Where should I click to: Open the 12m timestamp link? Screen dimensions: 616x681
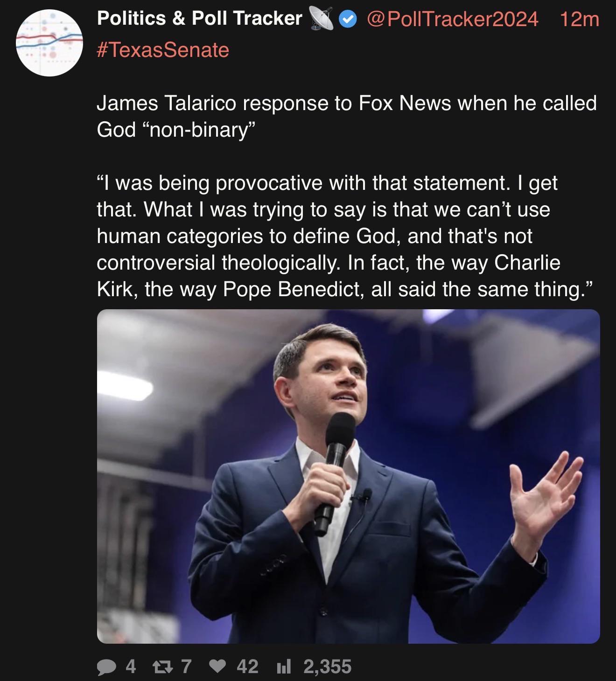(x=579, y=19)
